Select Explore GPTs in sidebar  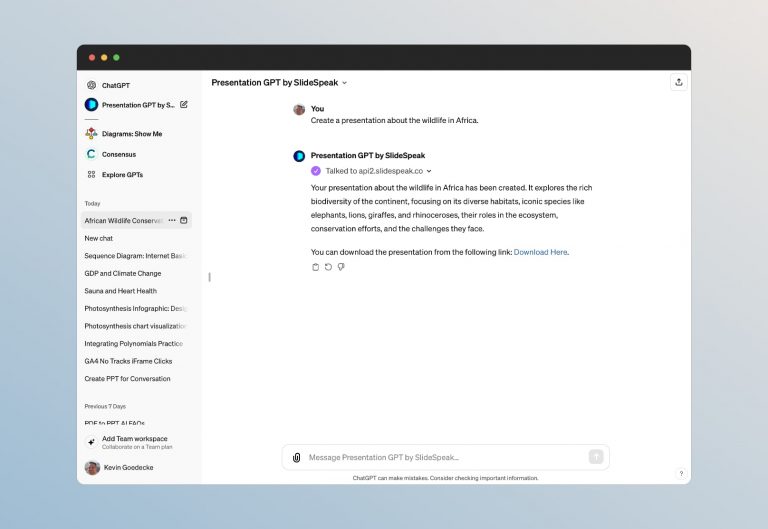(x=122, y=174)
